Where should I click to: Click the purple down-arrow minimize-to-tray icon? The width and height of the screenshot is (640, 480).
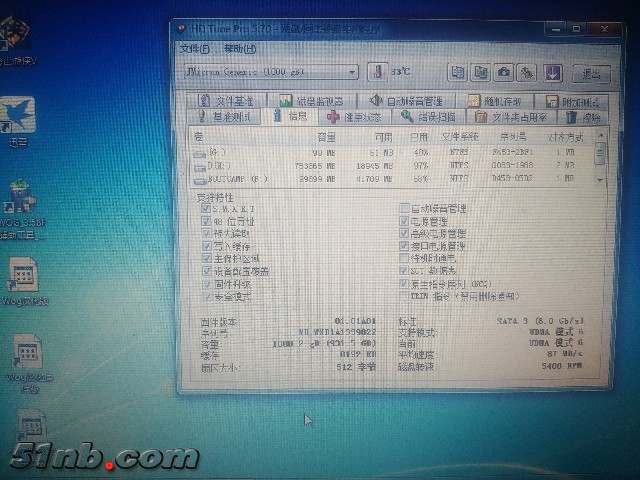(x=552, y=74)
